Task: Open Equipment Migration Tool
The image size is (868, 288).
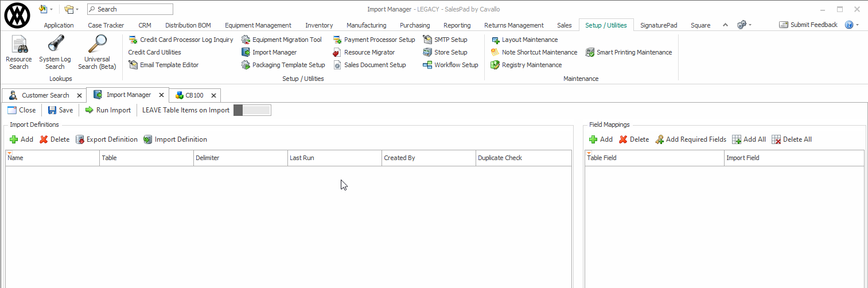Action: (281, 40)
